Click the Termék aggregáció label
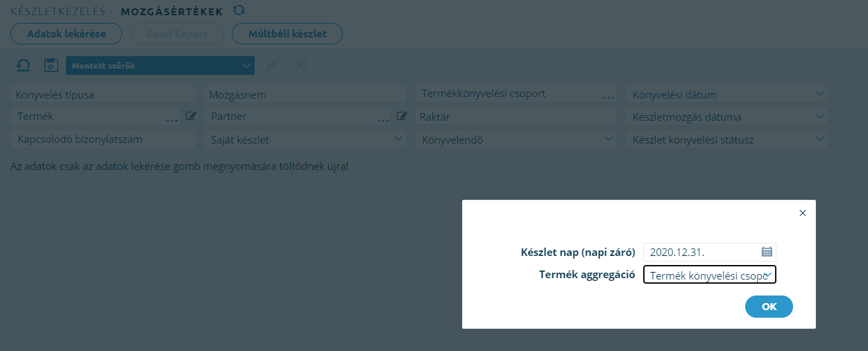Image resolution: width=868 pixels, height=351 pixels. click(x=587, y=275)
